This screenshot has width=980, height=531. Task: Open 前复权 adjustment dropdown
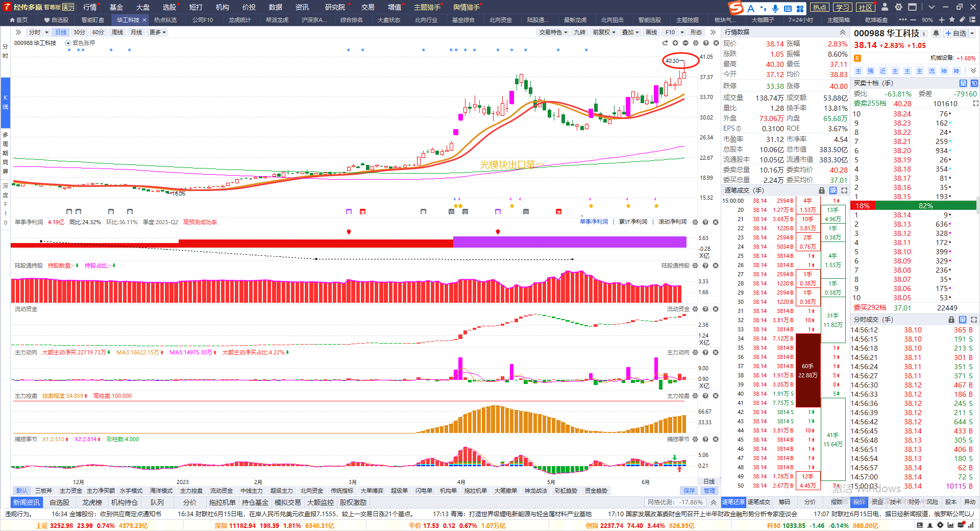[x=604, y=32]
